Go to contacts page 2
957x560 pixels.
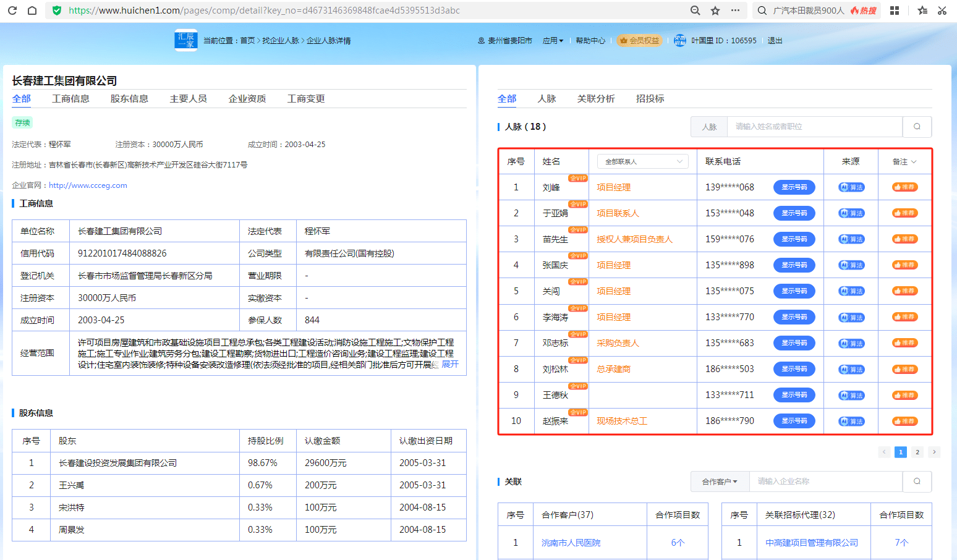[917, 452]
